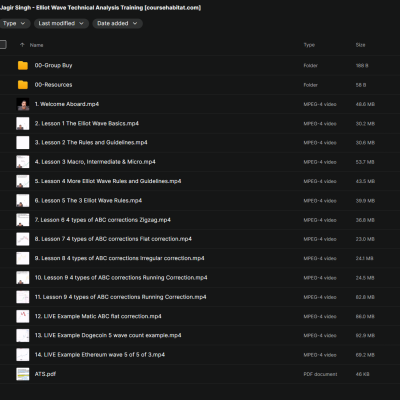Image resolution: width=400 pixels, height=400 pixels.
Task: Click thumbnail for Lesson 5 The 3 Elliot Wave Rules
Action: point(23,201)
